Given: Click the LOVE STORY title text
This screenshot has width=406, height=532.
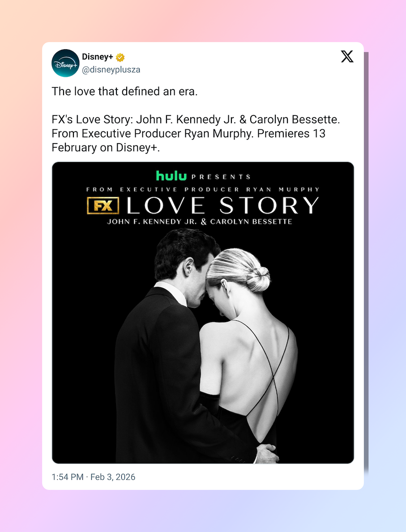Looking at the screenshot, I should tap(222, 206).
